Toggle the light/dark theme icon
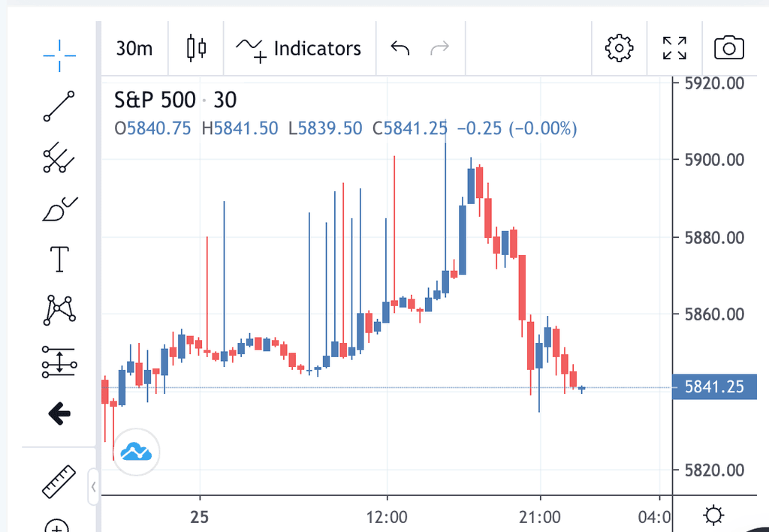This screenshot has height=532, width=769. tap(713, 515)
